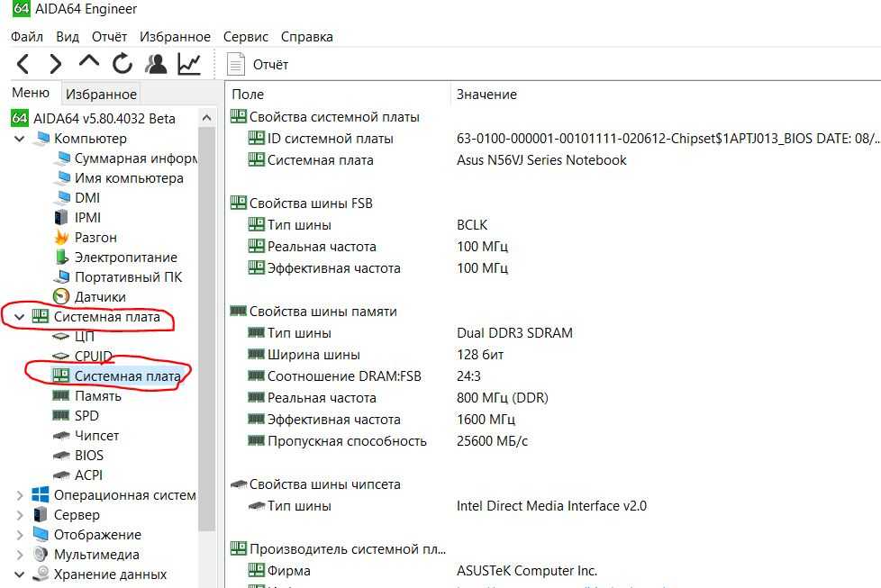Viewport: 881px width, 588px height.
Task: Open the Файл menu
Action: click(26, 37)
